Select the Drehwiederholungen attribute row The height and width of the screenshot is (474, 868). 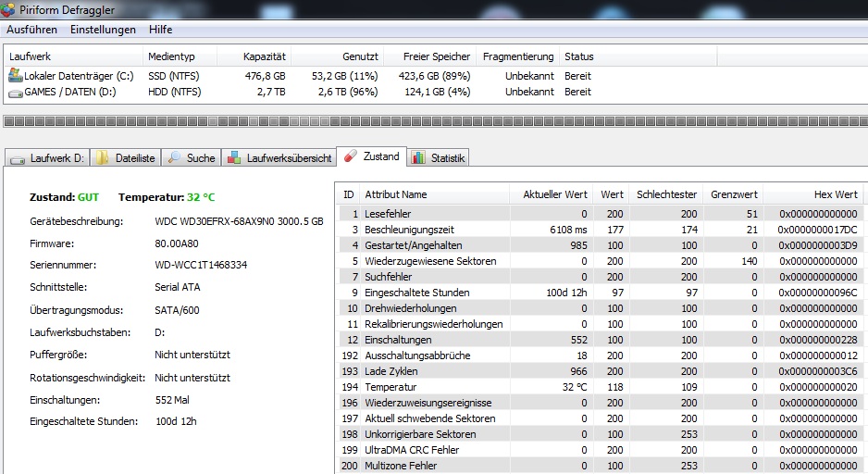click(x=601, y=308)
